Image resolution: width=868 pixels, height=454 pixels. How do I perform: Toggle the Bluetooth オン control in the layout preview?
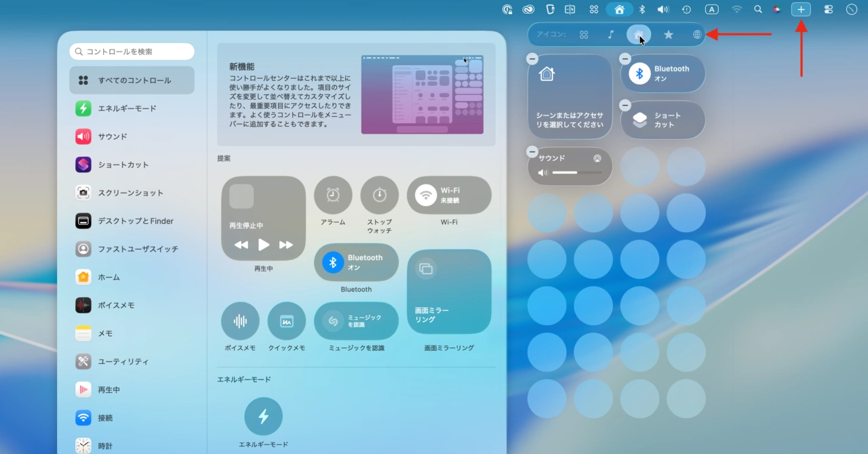pos(663,73)
